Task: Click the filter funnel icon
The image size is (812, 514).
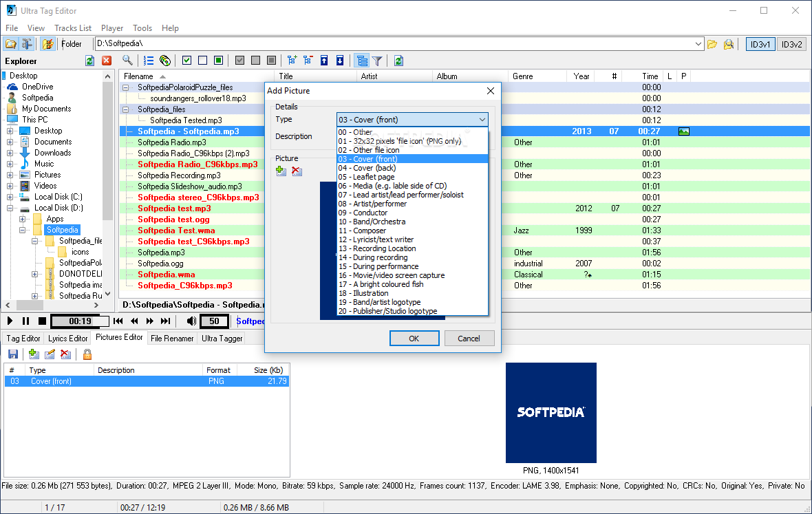Action: pos(378,61)
